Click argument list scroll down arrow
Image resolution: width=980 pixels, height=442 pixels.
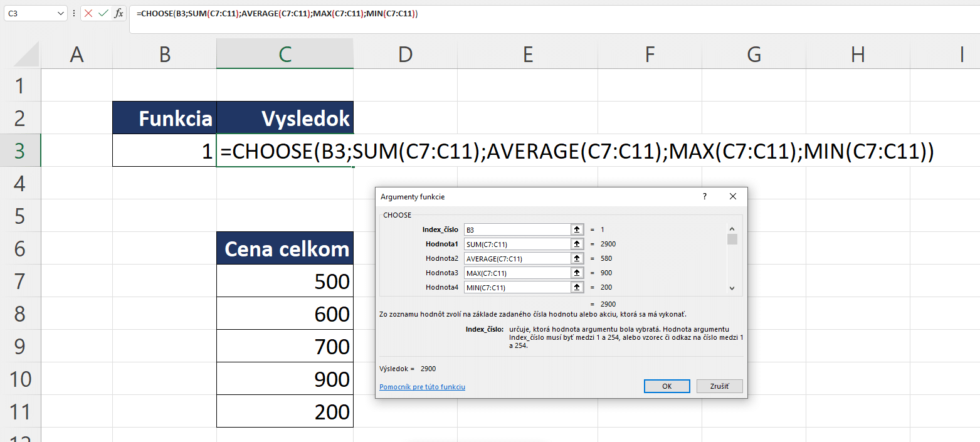(x=732, y=288)
